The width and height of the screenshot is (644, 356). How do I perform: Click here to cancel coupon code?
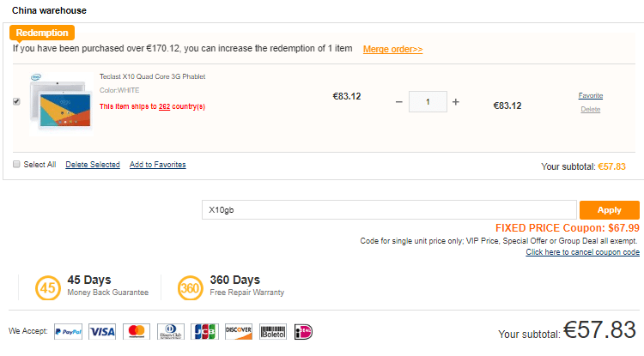(582, 252)
